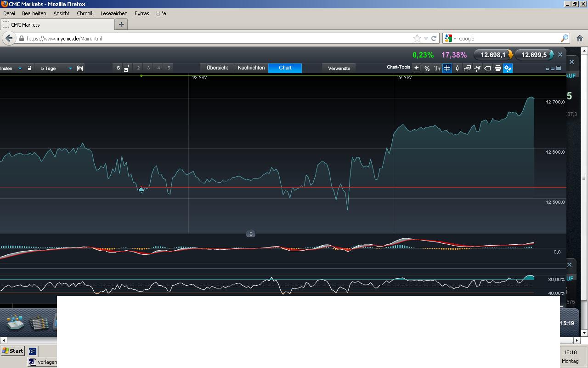Open the Datei menu
Image resolution: width=588 pixels, height=368 pixels.
point(9,13)
